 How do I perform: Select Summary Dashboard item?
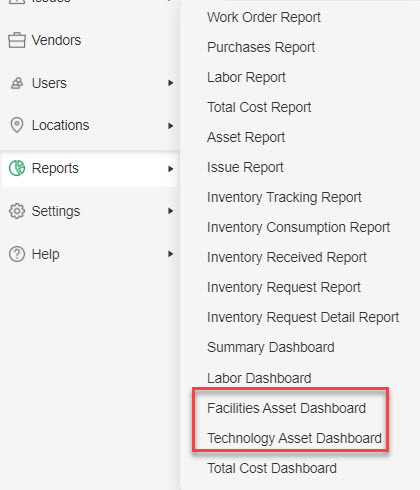point(271,347)
